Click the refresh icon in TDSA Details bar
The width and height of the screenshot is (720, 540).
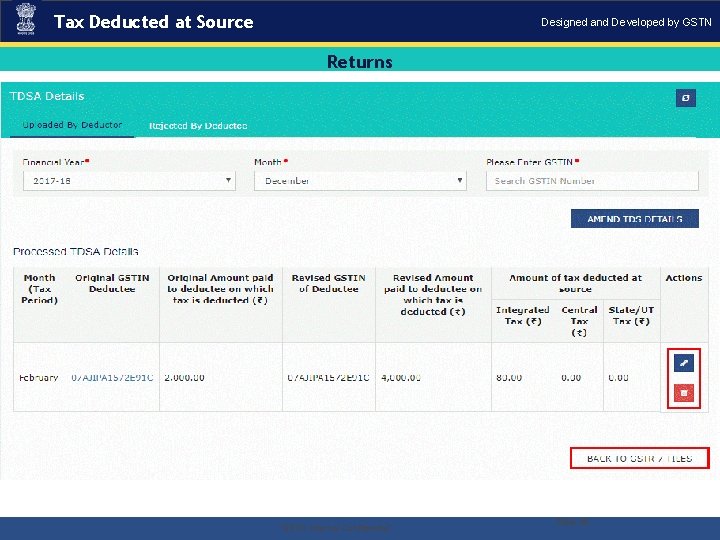[x=686, y=98]
